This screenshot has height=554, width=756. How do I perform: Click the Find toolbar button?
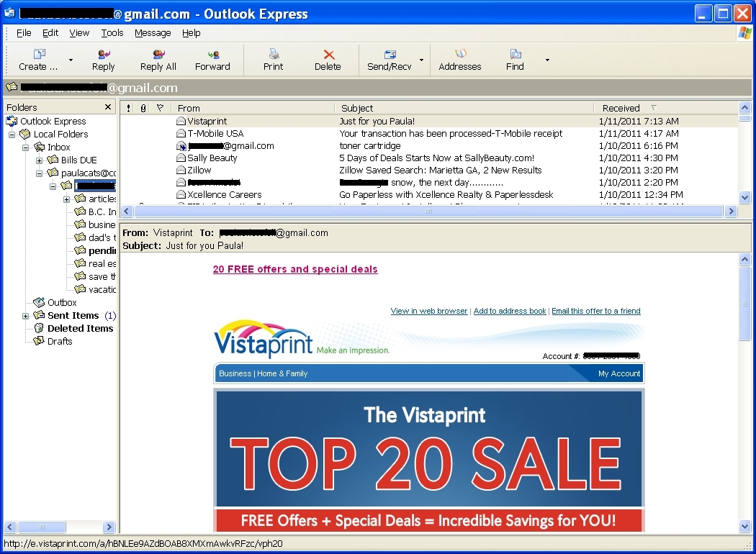515,60
